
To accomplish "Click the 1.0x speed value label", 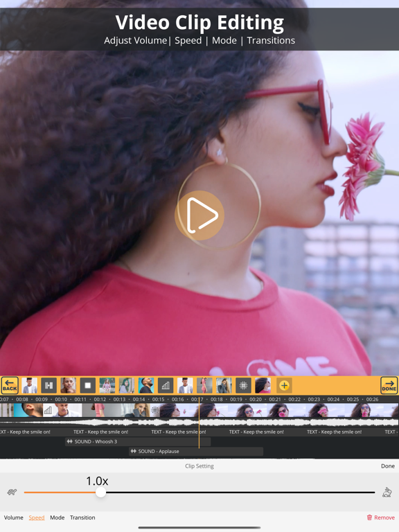I will point(97,481).
